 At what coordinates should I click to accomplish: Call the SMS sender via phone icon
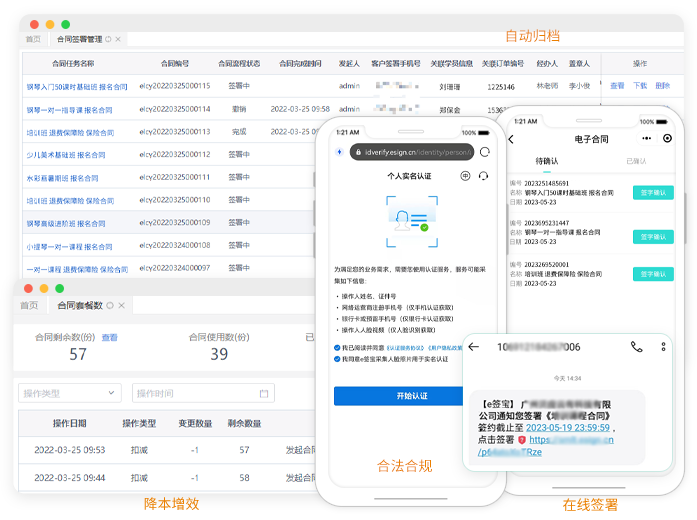[x=637, y=347]
